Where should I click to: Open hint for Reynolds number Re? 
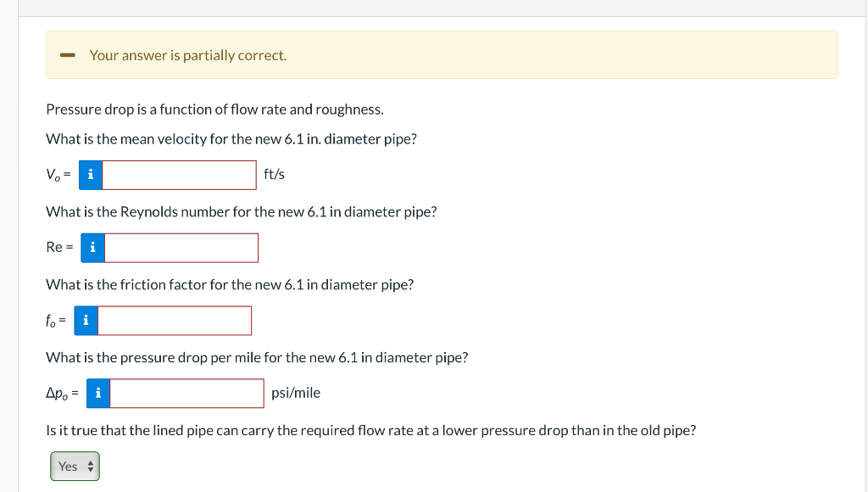(92, 247)
